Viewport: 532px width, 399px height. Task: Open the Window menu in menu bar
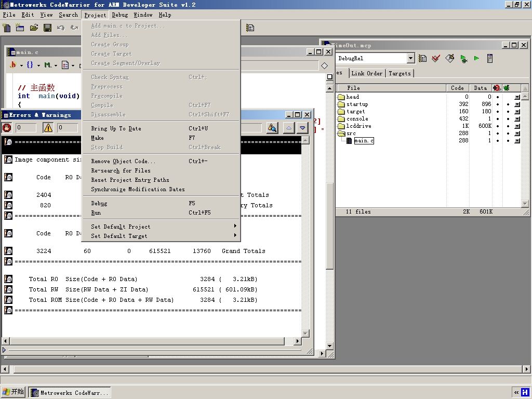click(x=143, y=15)
